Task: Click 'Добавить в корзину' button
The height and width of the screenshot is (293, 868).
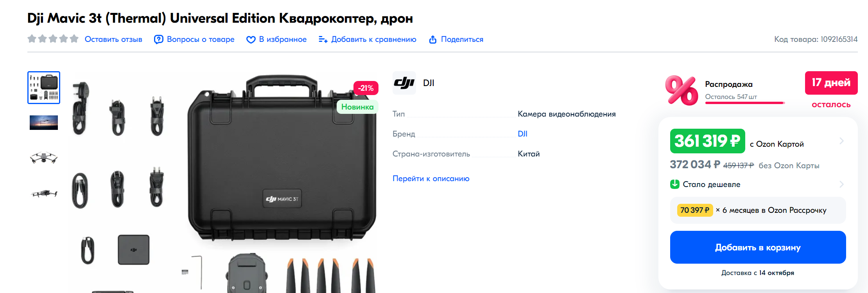Action: 758,247
